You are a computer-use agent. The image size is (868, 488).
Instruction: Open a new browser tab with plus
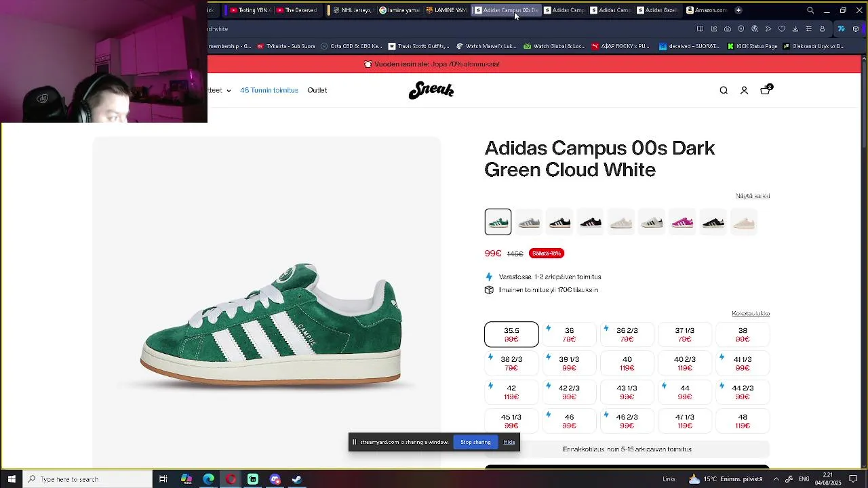(x=738, y=10)
